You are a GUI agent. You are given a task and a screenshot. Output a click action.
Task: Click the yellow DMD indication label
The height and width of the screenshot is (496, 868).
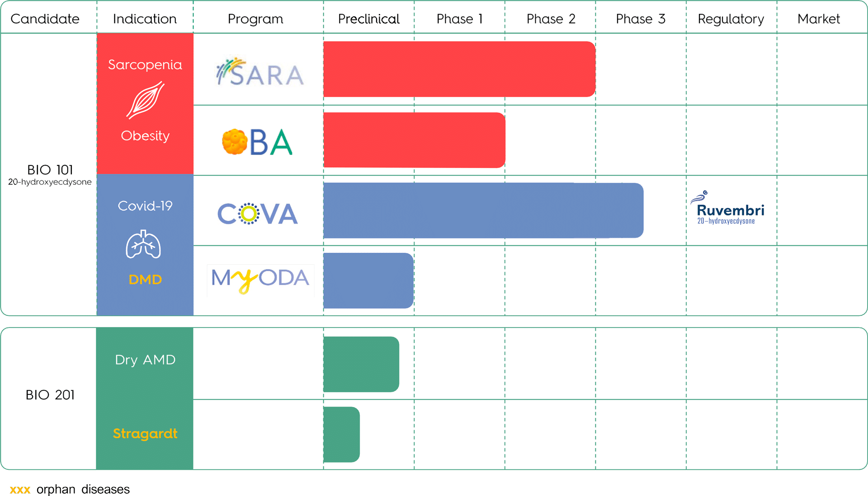145,280
